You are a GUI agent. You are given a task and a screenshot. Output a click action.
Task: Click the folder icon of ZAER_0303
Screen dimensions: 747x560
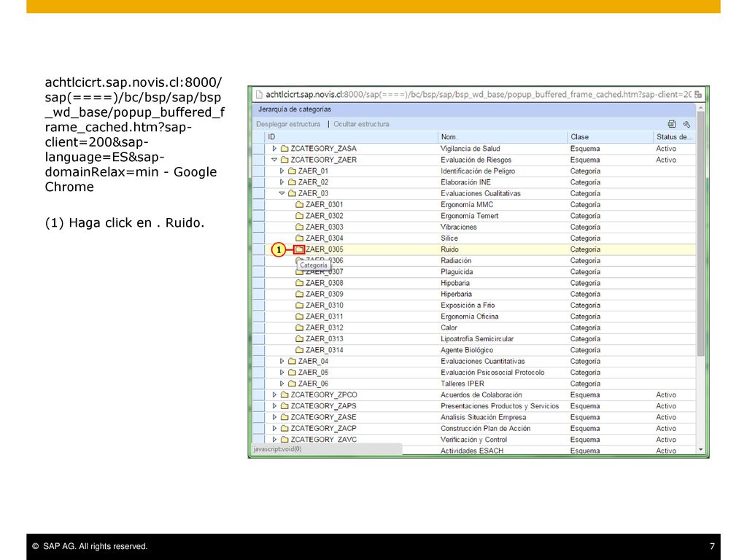[x=299, y=227]
